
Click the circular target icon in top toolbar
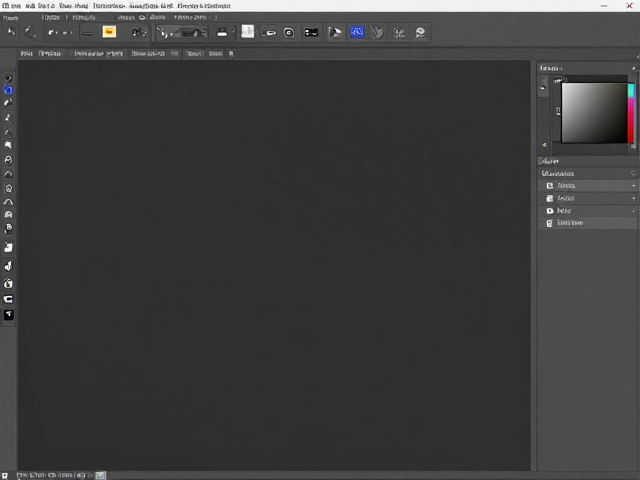[x=289, y=33]
